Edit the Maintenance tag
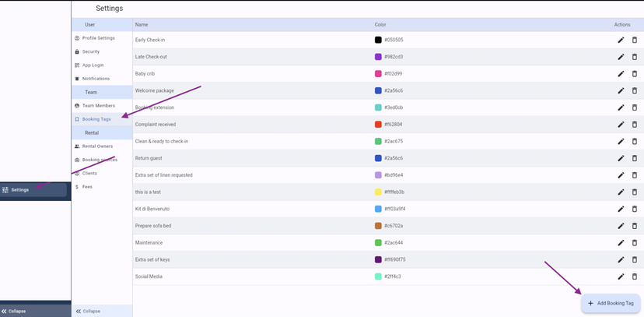 tap(621, 242)
